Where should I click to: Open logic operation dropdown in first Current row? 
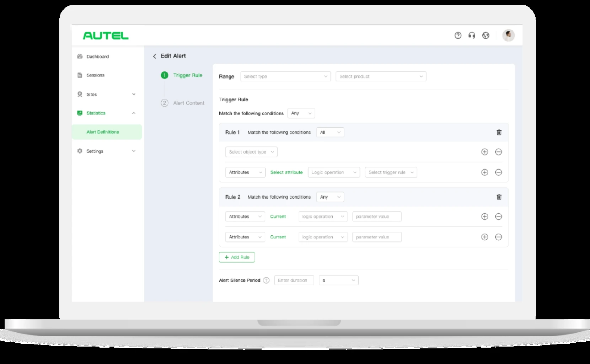click(x=323, y=216)
